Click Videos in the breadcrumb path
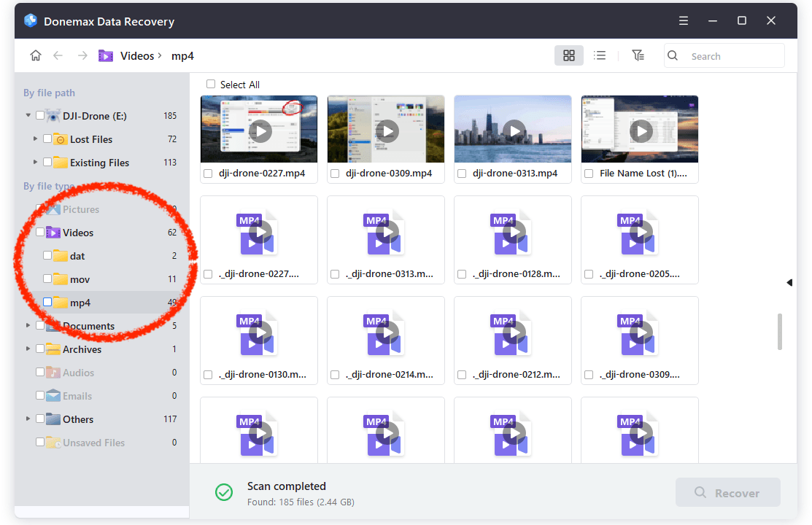The image size is (812, 525). point(136,56)
